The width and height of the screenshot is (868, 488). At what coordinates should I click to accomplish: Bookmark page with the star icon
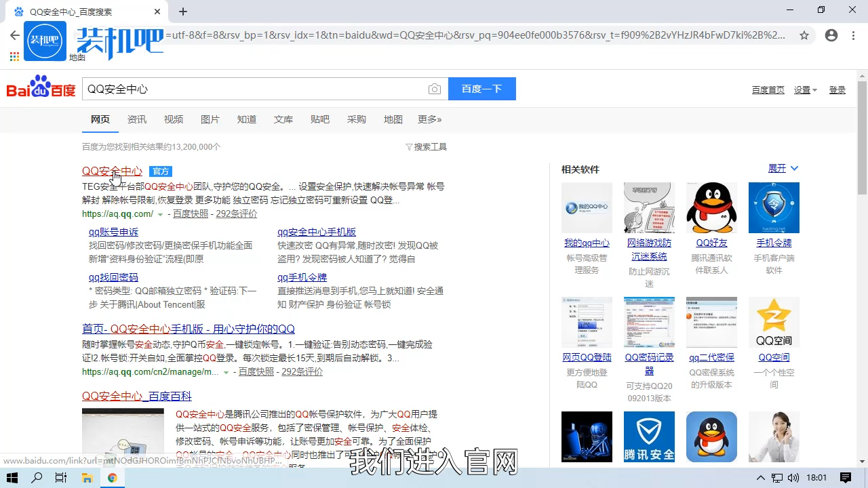804,35
